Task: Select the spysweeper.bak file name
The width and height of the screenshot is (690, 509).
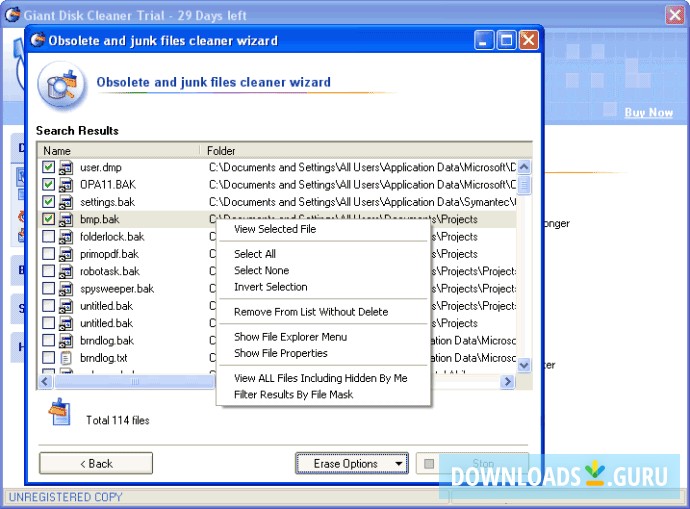Action: point(117,289)
